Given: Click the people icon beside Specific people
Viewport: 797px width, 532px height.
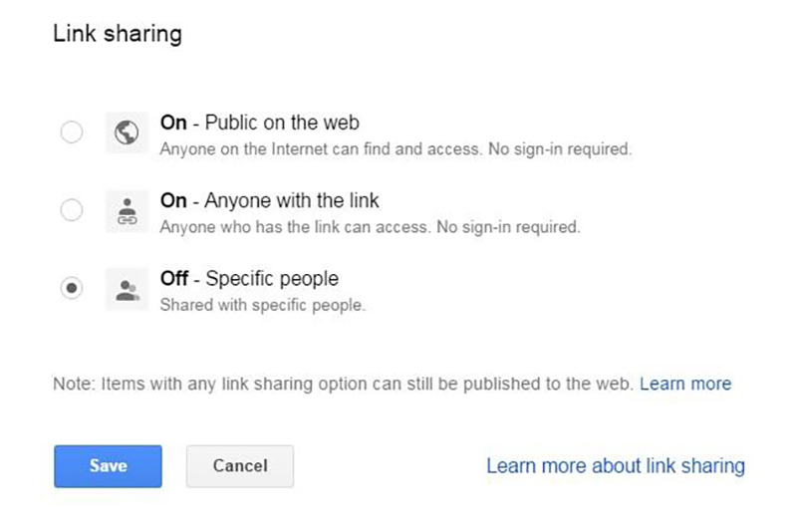Looking at the screenshot, I should tap(127, 290).
